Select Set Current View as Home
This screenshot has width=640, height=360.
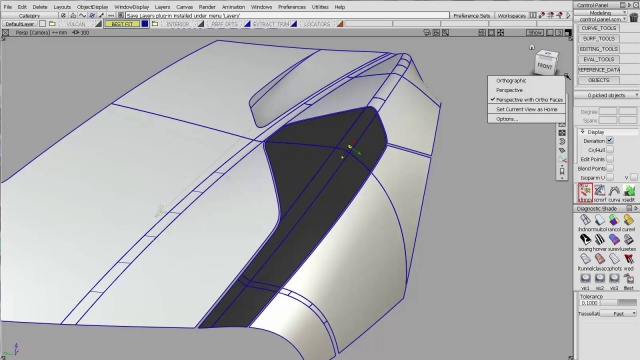click(527, 109)
